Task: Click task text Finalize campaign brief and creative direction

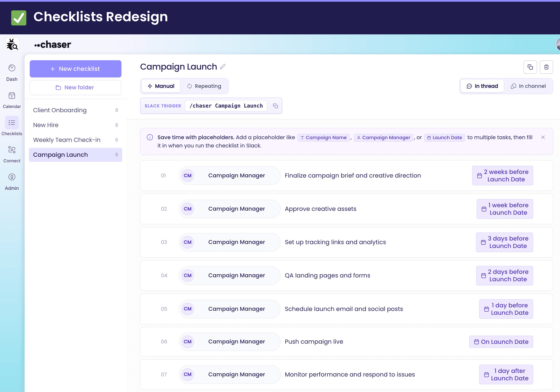Action: click(353, 175)
